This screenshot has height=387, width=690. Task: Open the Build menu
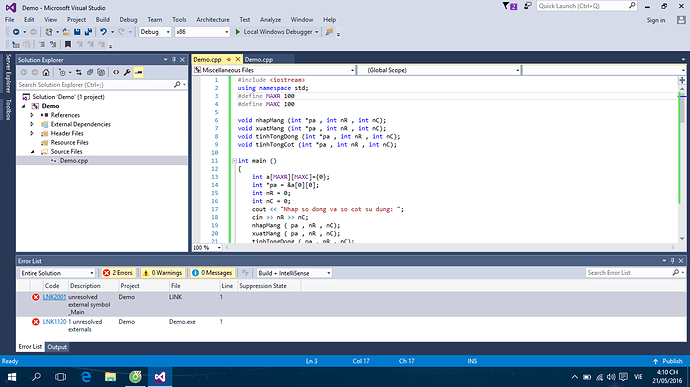pyautogui.click(x=103, y=20)
